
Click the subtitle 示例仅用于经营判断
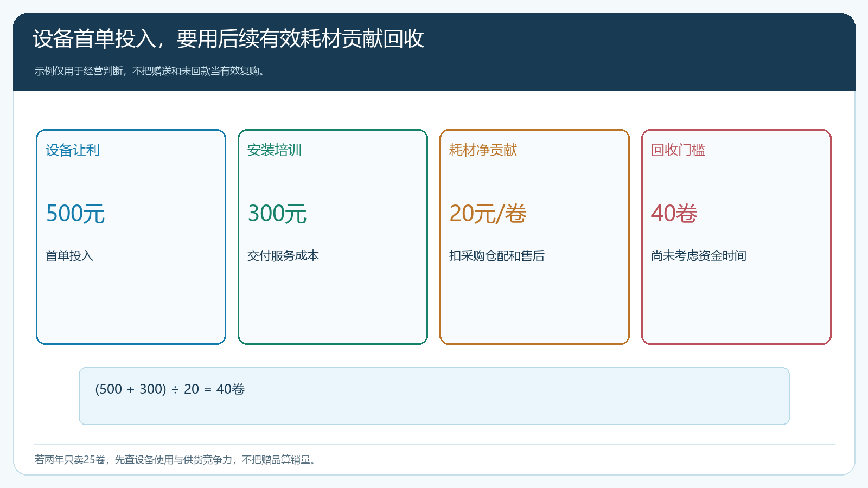click(x=80, y=71)
